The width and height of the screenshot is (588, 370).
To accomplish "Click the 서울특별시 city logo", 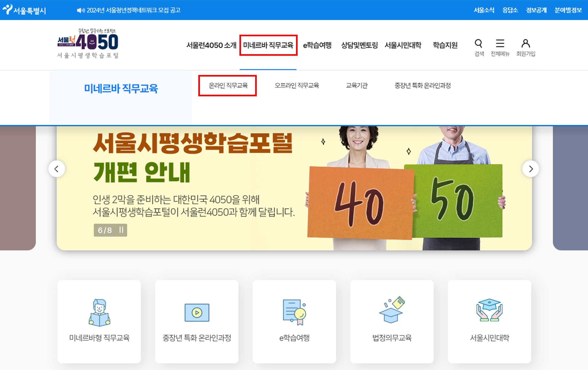I will 24,10.
